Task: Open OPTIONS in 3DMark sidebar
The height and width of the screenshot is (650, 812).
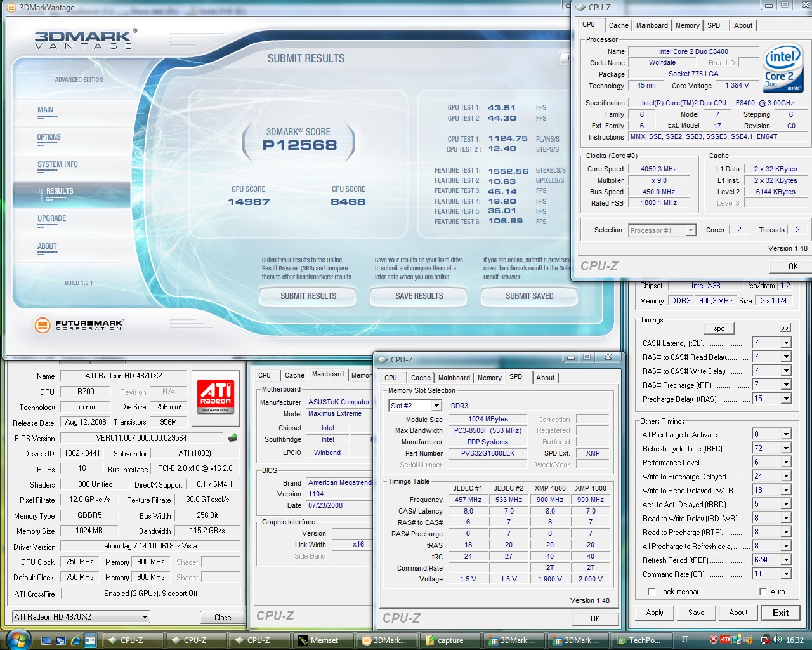Action: tap(49, 137)
